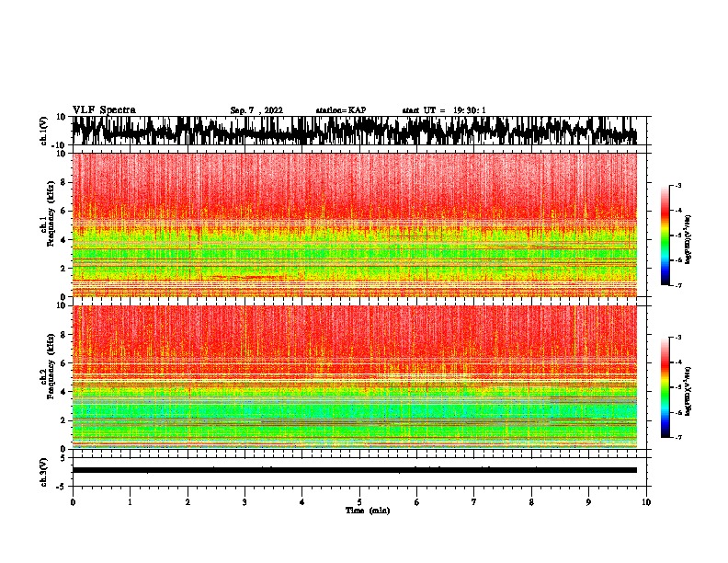
Task: Click the time axis tick label "7"
Action: pos(474,502)
